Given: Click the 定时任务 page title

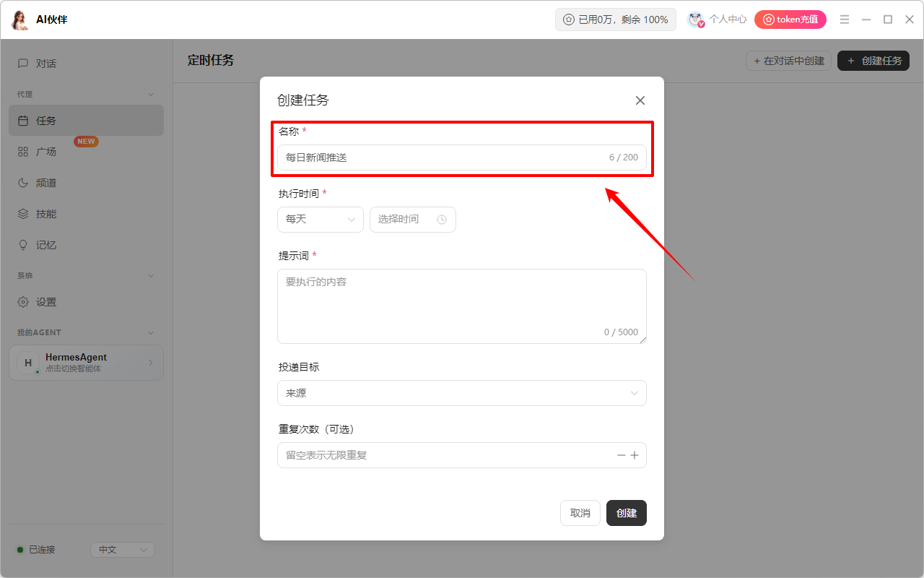Looking at the screenshot, I should point(211,60).
